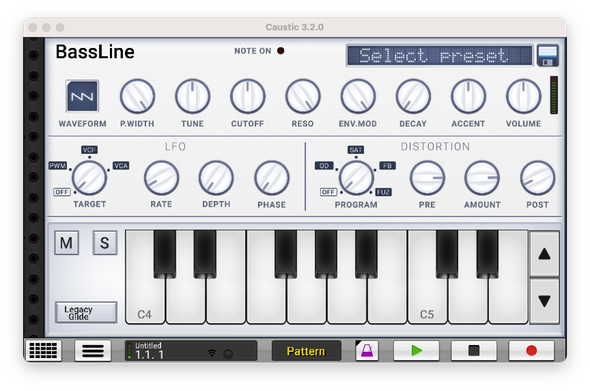Select FUZ distortion program label
The width and height of the screenshot is (590, 391).
click(x=383, y=192)
